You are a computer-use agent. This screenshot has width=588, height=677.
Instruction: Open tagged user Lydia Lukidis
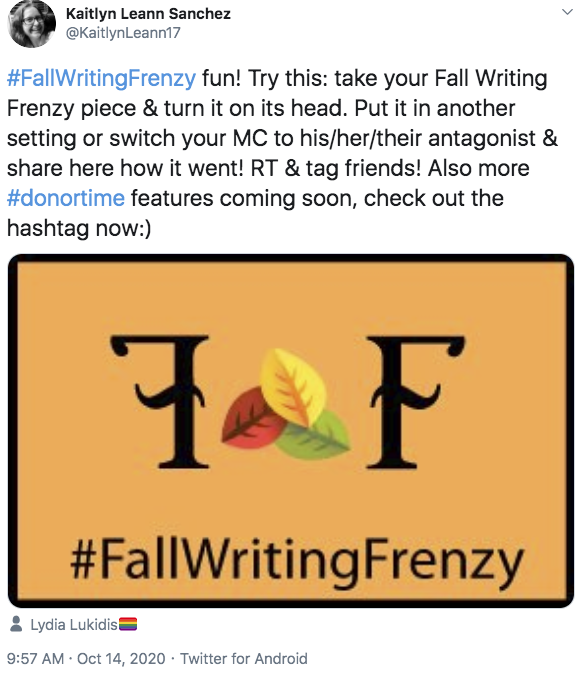[x=74, y=625]
